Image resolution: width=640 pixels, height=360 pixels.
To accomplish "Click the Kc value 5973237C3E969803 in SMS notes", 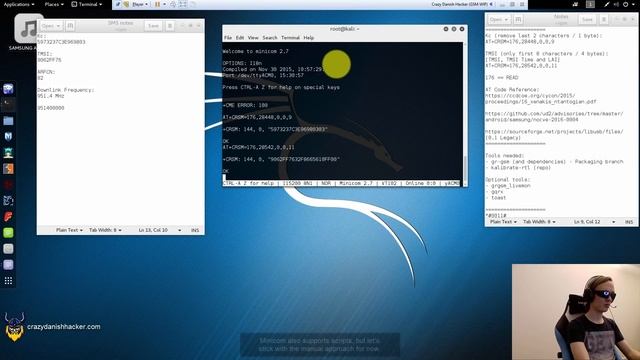I will 61,42.
